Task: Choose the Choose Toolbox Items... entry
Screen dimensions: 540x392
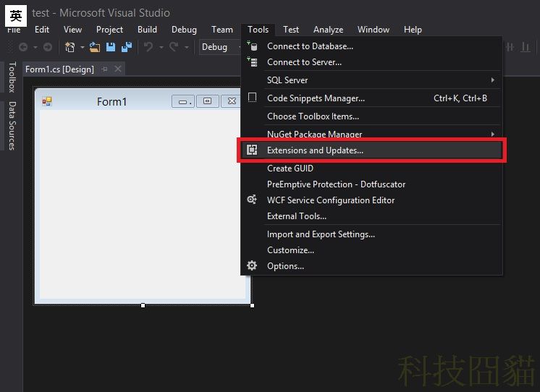Action: pos(371,116)
